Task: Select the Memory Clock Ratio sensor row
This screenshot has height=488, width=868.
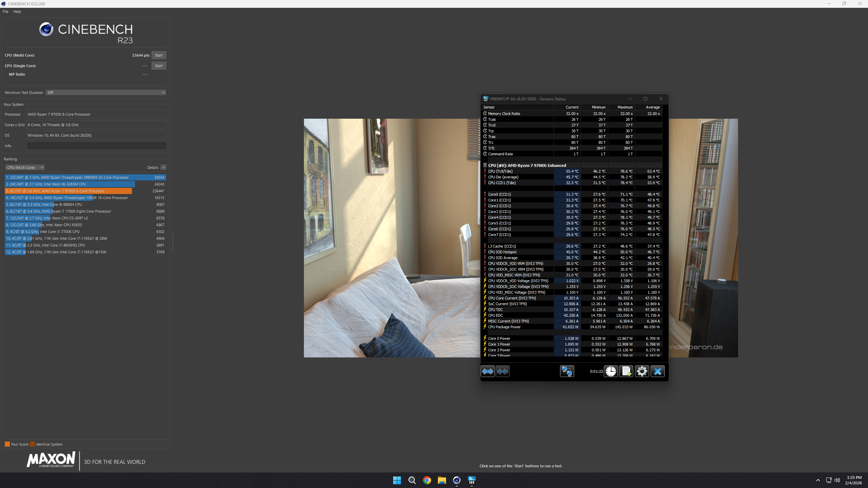Action: [x=572, y=114]
